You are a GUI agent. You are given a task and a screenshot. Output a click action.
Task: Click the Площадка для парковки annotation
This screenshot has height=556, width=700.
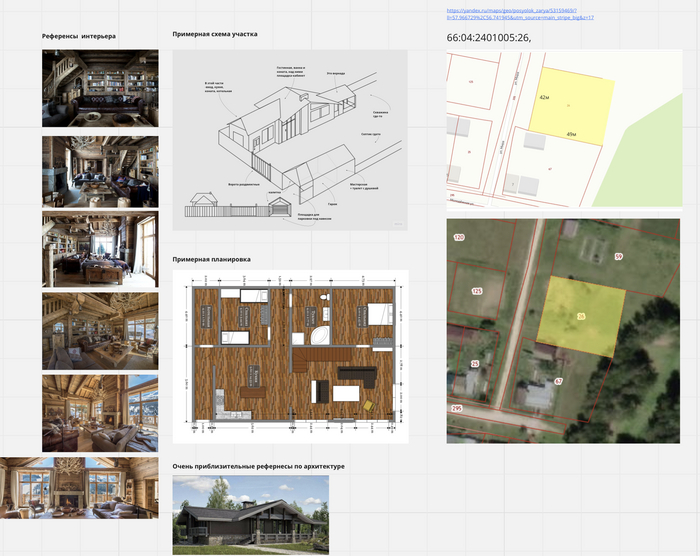coord(314,217)
